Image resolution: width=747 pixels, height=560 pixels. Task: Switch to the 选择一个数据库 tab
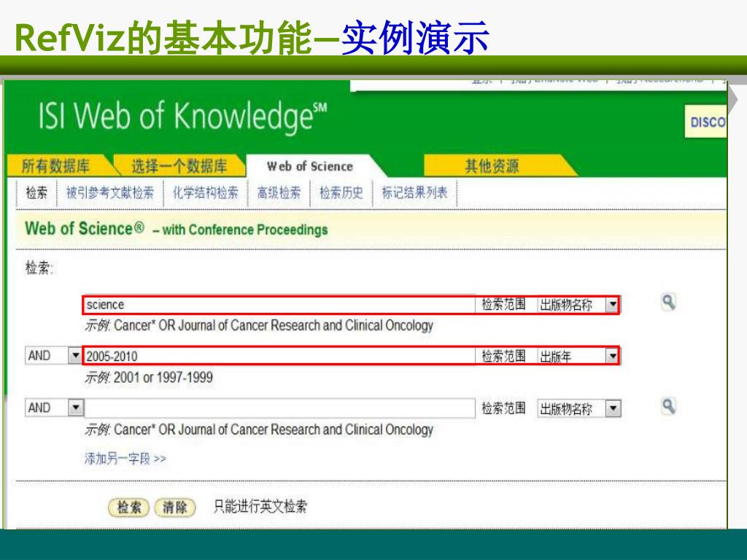(179, 166)
